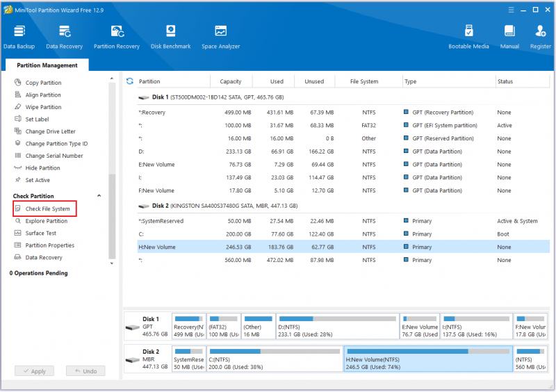Select D:(NTFS) block in Disk 1 map

[x=338, y=326]
